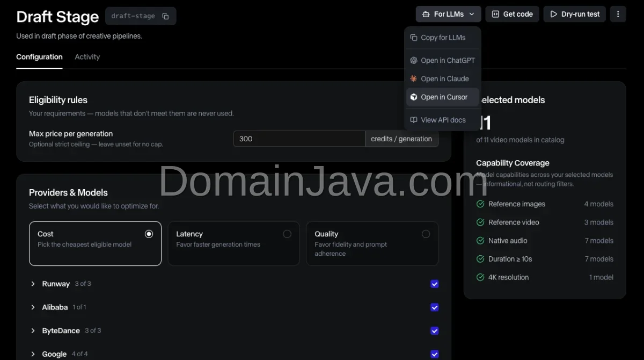Click the View API docs book icon
Image resolution: width=644 pixels, height=360 pixels.
[414, 120]
